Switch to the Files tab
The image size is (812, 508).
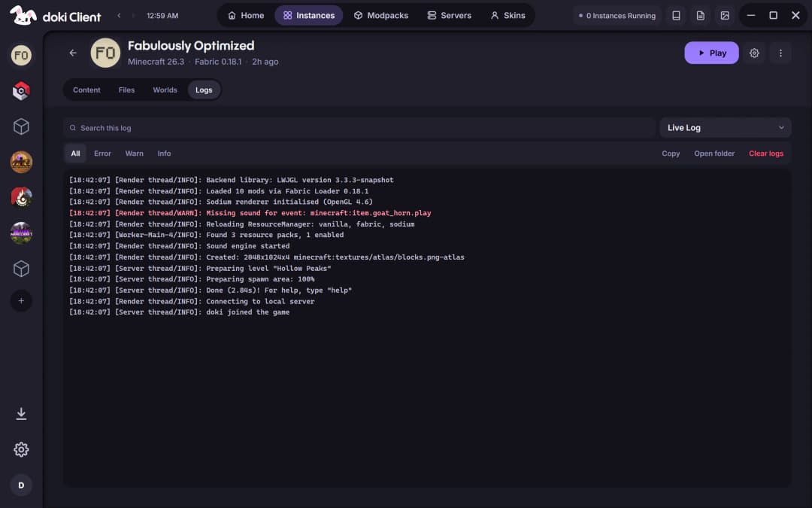point(126,90)
